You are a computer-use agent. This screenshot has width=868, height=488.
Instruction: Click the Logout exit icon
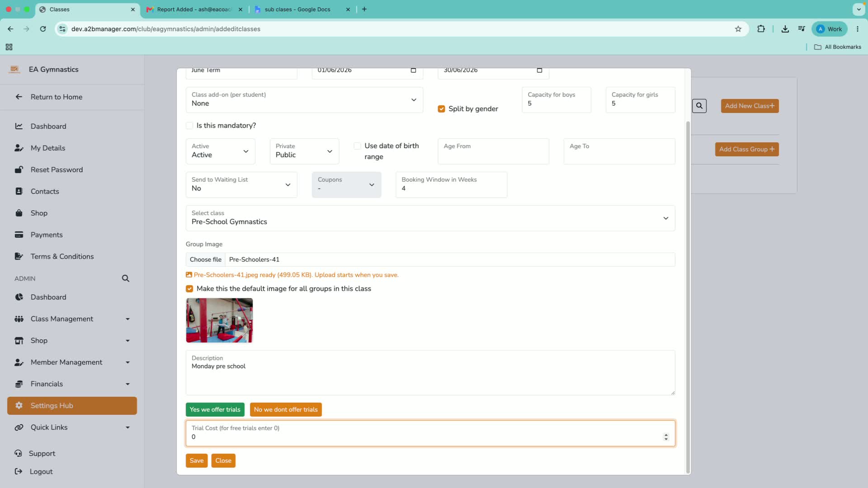pyautogui.click(x=18, y=471)
